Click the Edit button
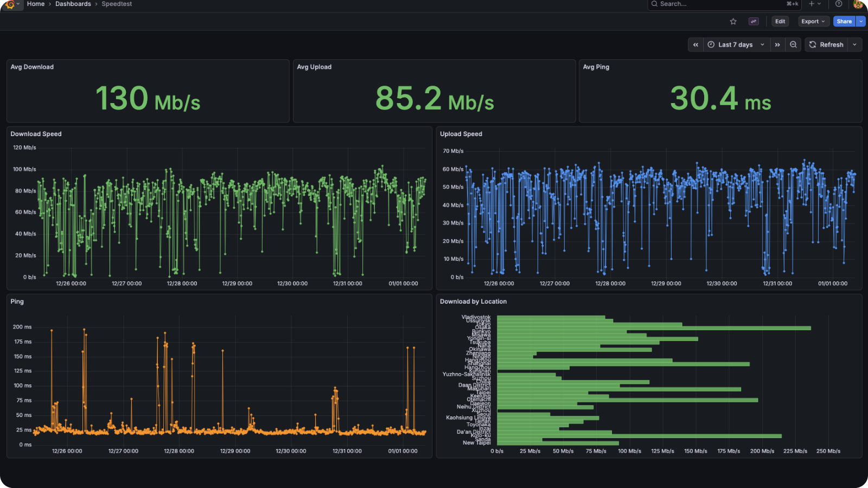Screen dimensions: 868x488 pyautogui.click(x=780, y=21)
